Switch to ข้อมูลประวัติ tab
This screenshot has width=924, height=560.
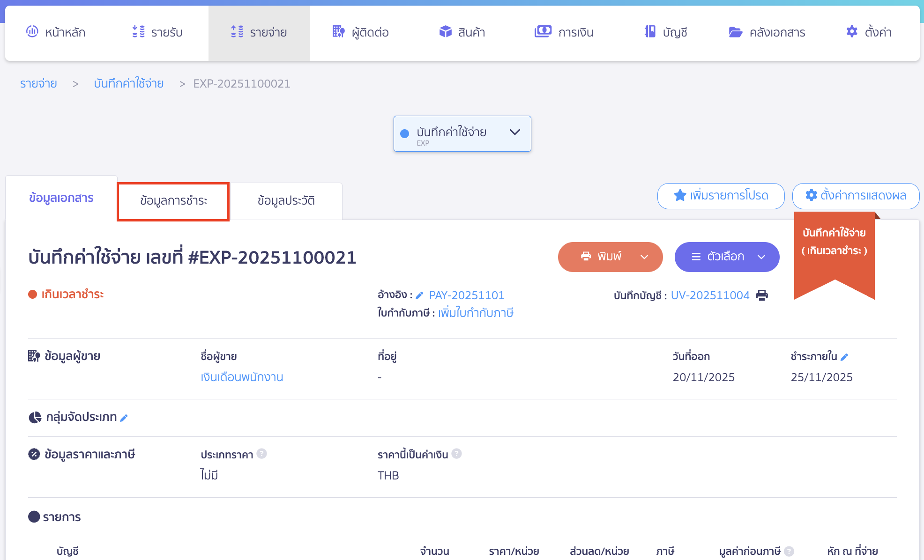[x=286, y=201]
